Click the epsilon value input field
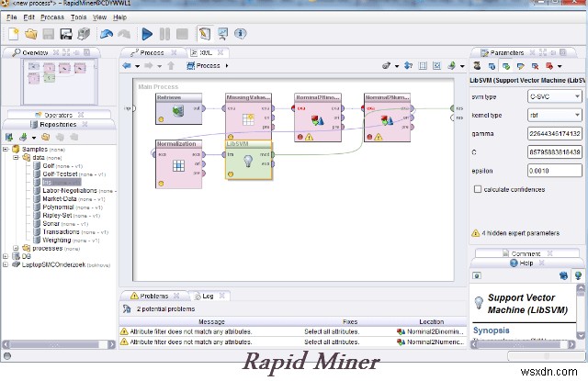This screenshot has height=381, width=588. click(x=553, y=170)
